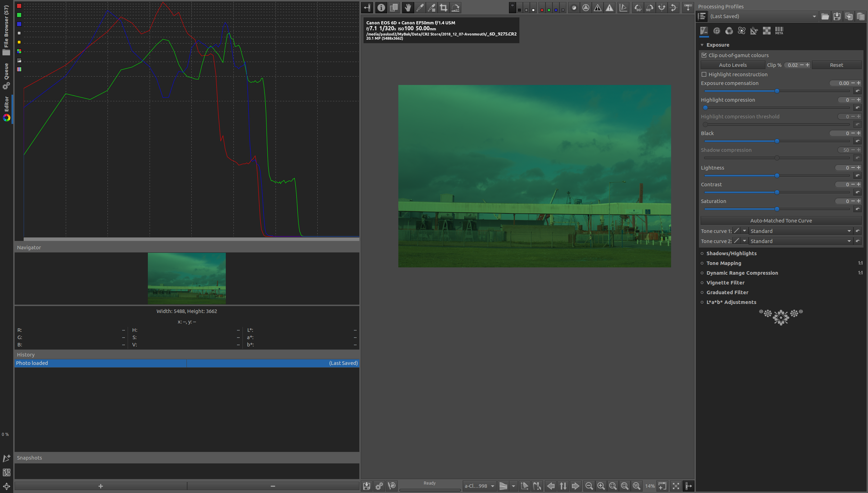
Task: Expand Shadows/Highlights section
Action: [731, 253]
